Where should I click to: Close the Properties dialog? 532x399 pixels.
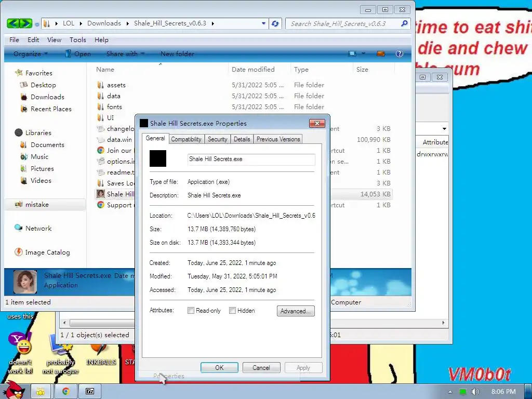pos(317,123)
